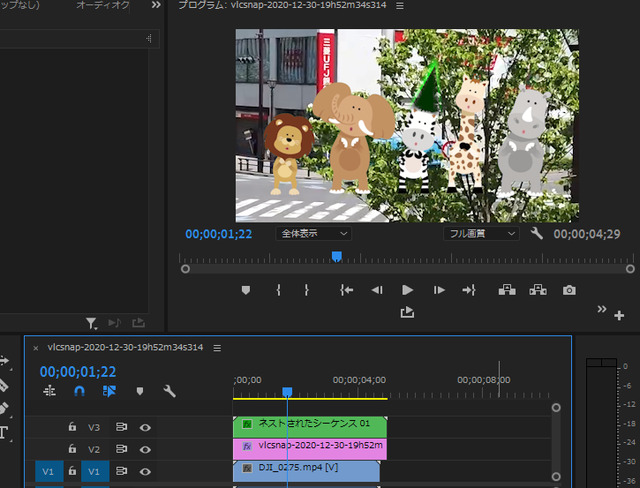Open the button editor plus icon
This screenshot has height=488, width=640.
[619, 315]
